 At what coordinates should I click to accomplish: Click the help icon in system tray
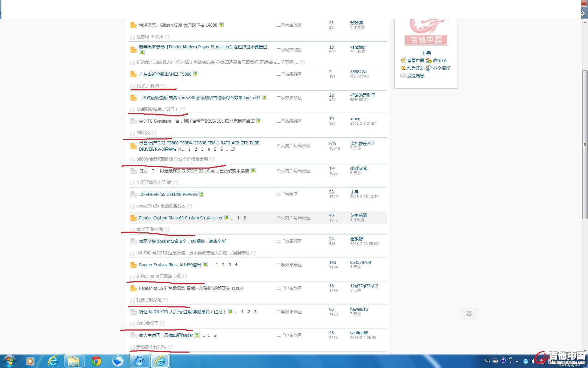[x=503, y=360]
